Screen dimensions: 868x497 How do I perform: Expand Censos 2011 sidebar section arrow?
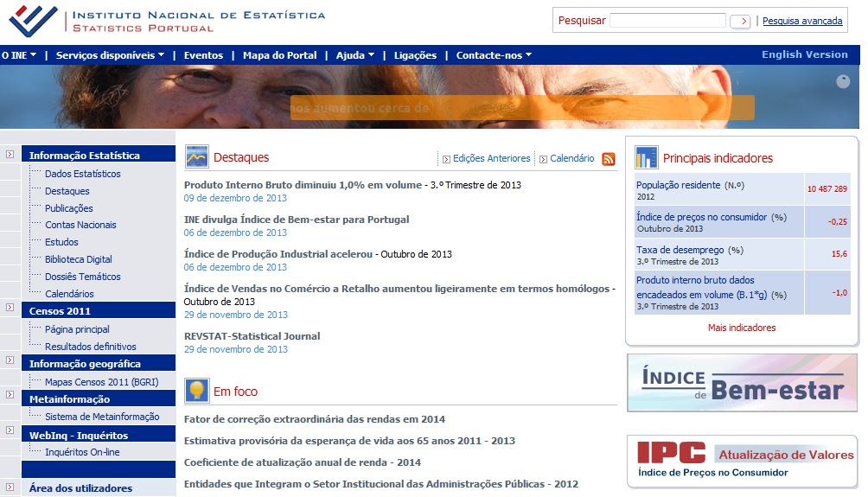10,307
